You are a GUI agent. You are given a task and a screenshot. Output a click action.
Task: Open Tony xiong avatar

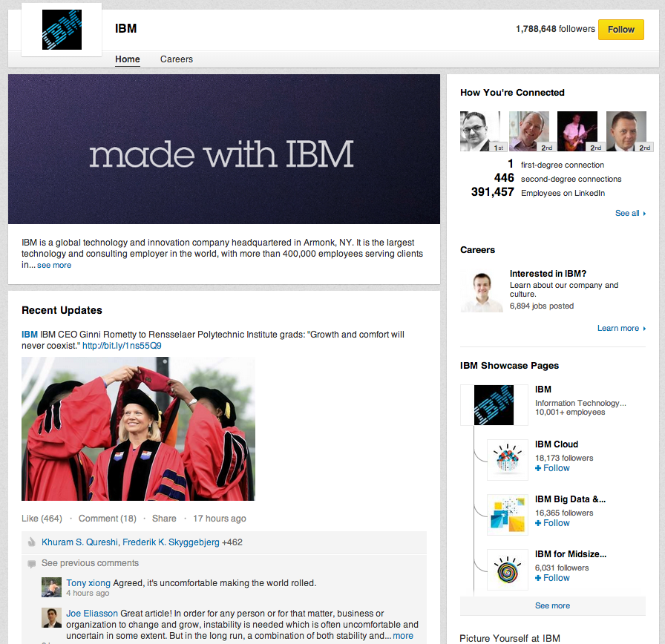click(x=51, y=587)
